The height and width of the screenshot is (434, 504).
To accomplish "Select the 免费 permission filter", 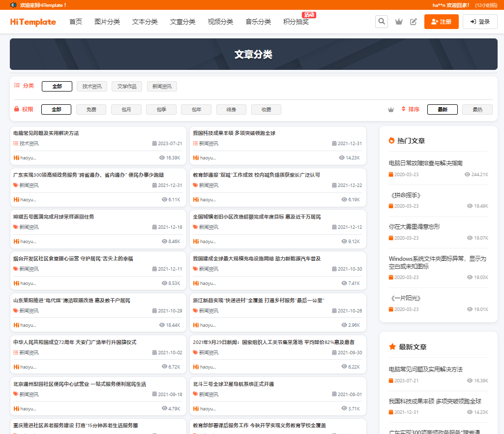I will pyautogui.click(x=91, y=109).
